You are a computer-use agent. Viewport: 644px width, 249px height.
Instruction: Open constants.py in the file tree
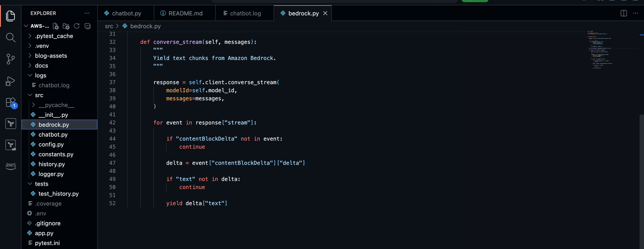pos(60,154)
